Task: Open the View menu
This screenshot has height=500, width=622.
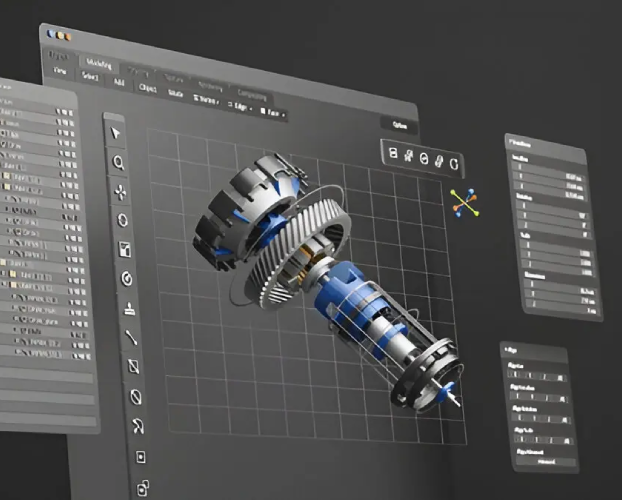Action: click(60, 71)
